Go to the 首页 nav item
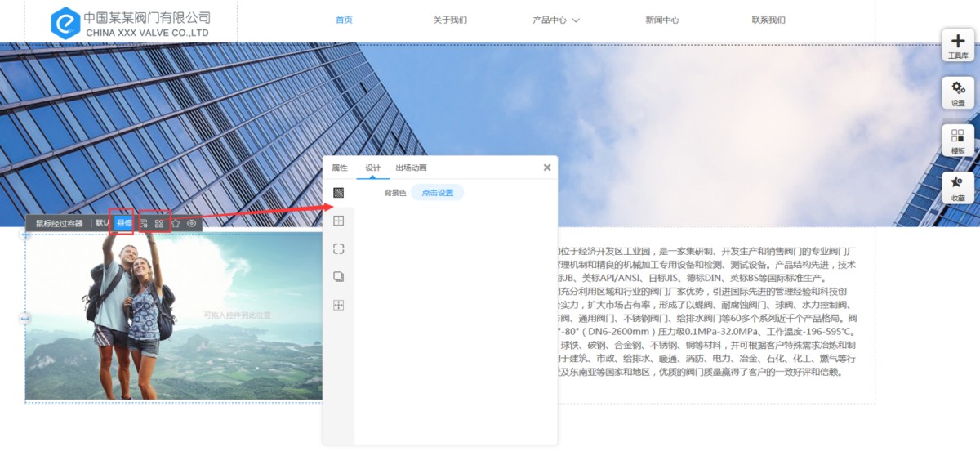 344,20
